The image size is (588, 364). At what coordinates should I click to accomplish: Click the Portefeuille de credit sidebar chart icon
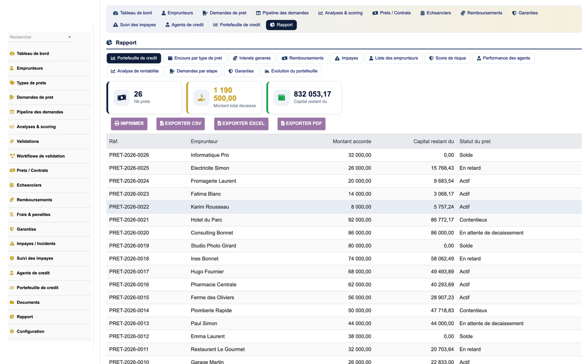tap(12, 288)
